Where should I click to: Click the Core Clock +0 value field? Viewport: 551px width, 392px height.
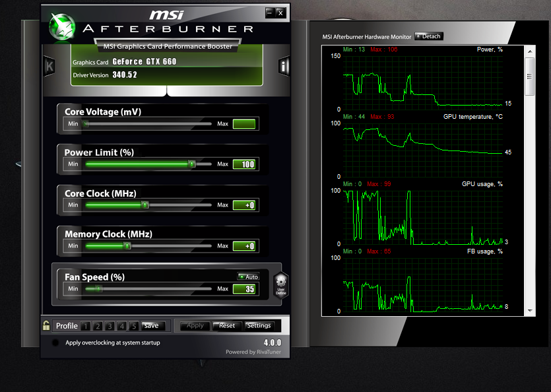pyautogui.click(x=244, y=205)
